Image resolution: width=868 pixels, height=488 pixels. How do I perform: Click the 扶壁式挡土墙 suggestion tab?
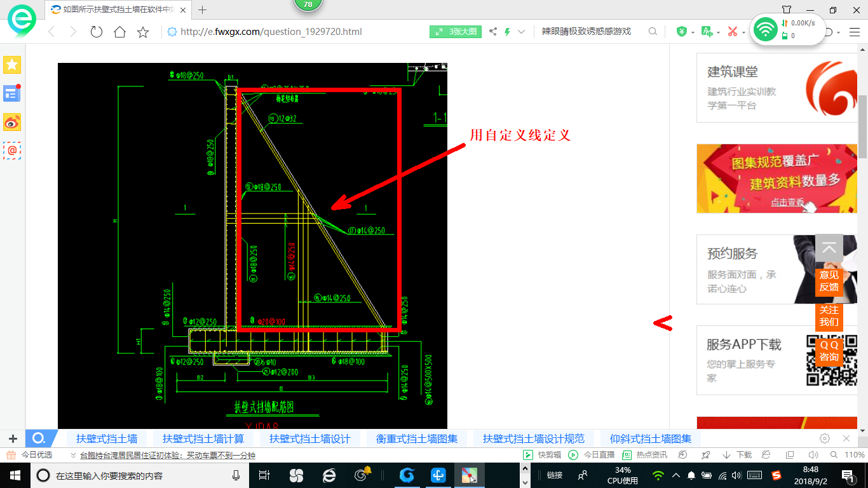pyautogui.click(x=107, y=438)
